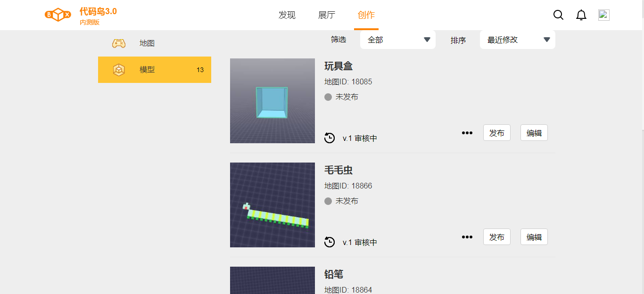The width and height of the screenshot is (644, 294).
Task: Expand the 排序 dropdown showing 最近修改
Action: [518, 40]
